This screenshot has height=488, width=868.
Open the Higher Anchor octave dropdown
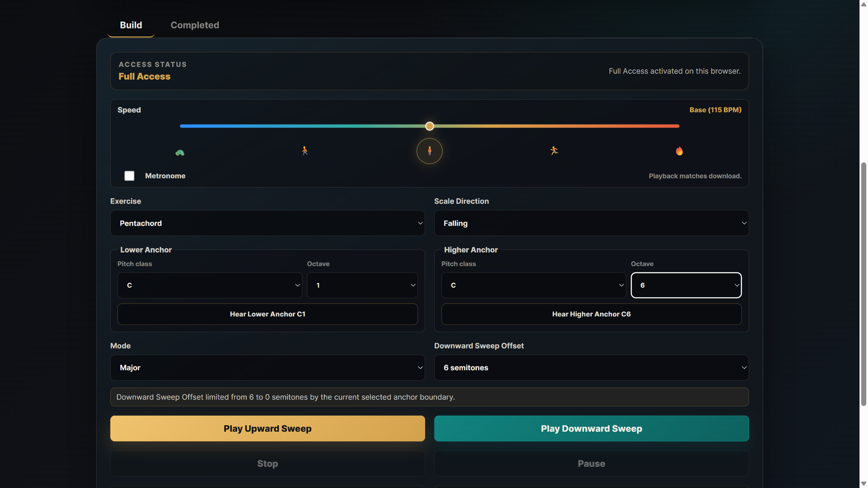pyautogui.click(x=686, y=285)
